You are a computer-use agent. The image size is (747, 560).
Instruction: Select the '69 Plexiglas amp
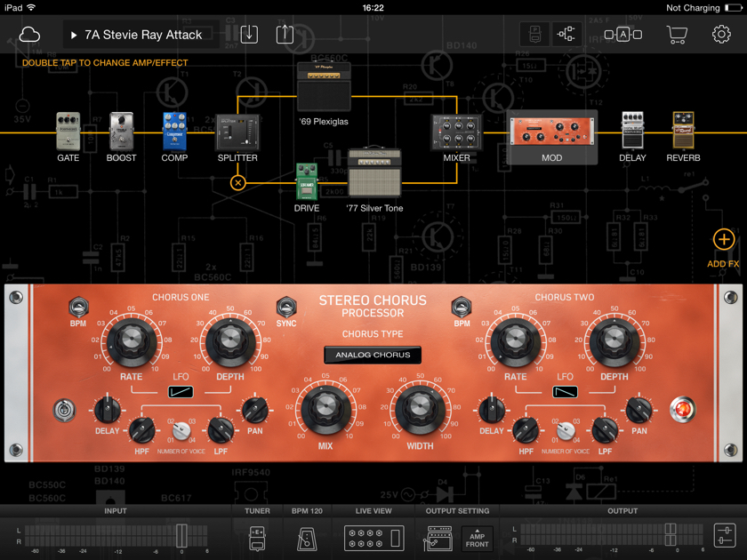coord(324,87)
